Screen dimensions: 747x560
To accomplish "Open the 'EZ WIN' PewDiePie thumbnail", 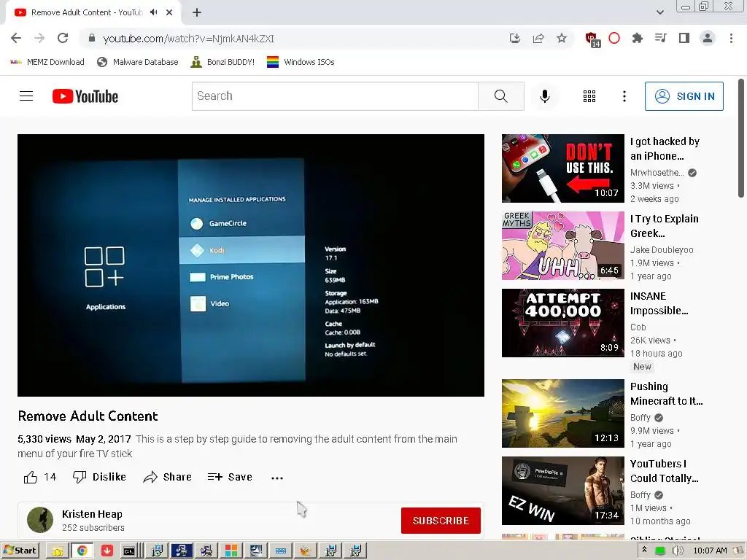I will pyautogui.click(x=562, y=490).
